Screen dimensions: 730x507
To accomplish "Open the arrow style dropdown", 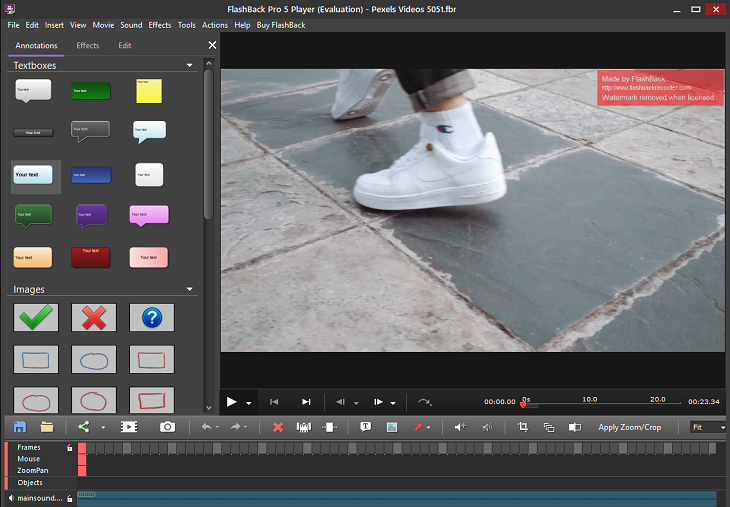I will (428, 427).
